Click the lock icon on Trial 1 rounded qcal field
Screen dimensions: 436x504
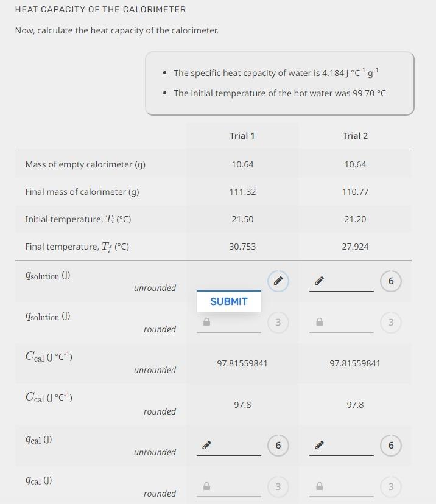click(206, 486)
